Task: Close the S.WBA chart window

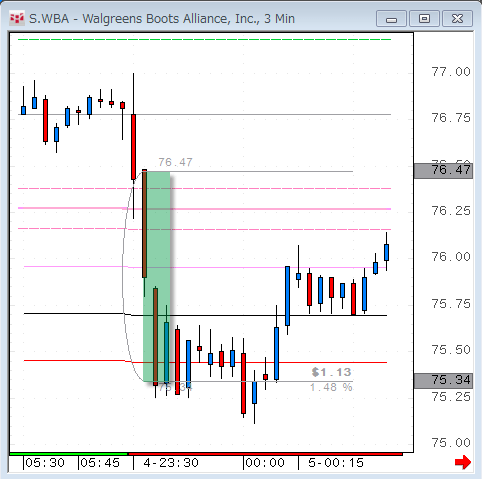Action: (x=457, y=19)
